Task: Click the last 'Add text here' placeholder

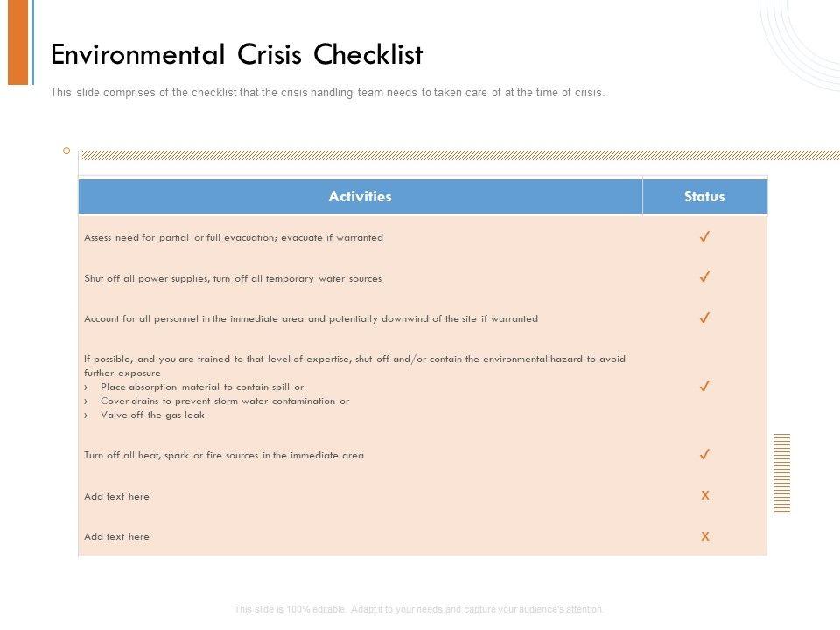Action: pos(116,536)
